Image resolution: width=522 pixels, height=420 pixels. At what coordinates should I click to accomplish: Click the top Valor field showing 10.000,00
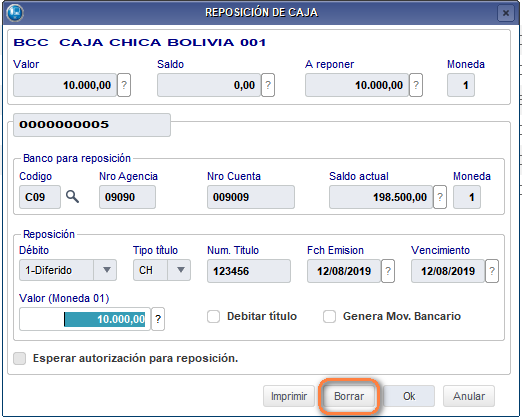click(x=65, y=85)
